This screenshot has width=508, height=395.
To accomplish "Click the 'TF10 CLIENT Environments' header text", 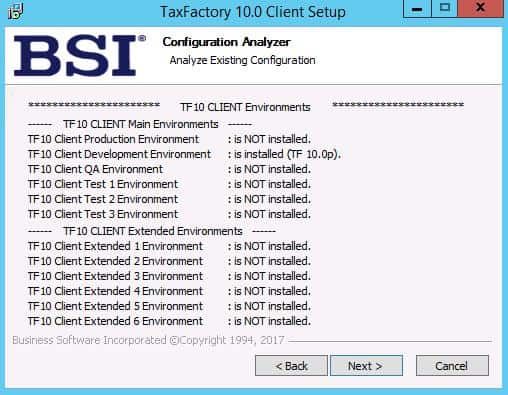I will pyautogui.click(x=245, y=107).
